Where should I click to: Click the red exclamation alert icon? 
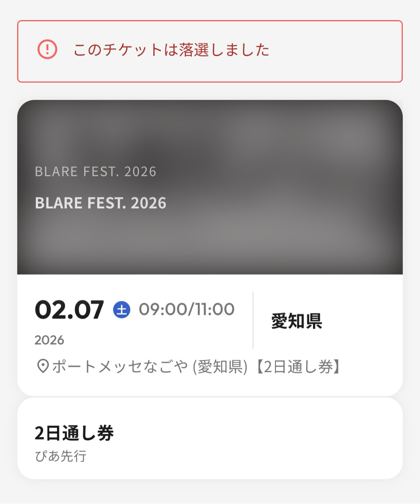47,49
